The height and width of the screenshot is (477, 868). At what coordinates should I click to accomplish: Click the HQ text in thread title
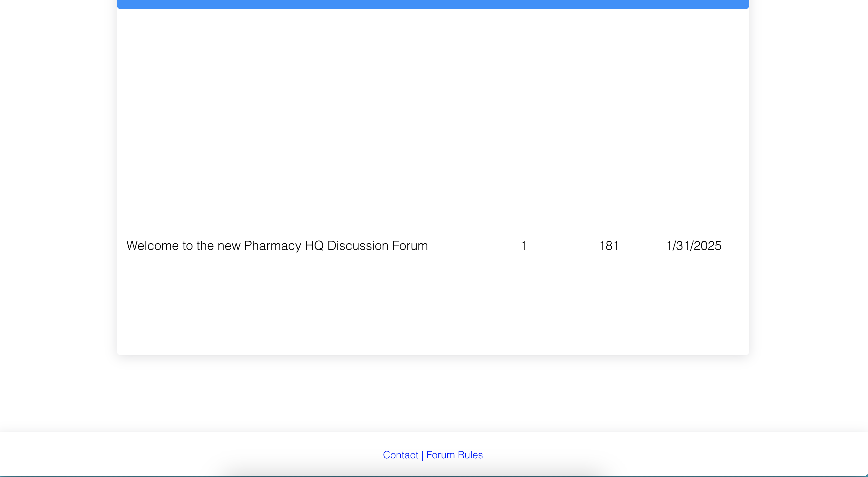coord(314,245)
